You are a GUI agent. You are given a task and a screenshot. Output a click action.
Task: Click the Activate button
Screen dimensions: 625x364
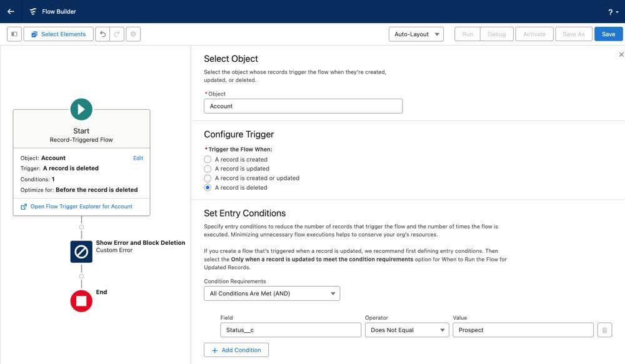534,34
